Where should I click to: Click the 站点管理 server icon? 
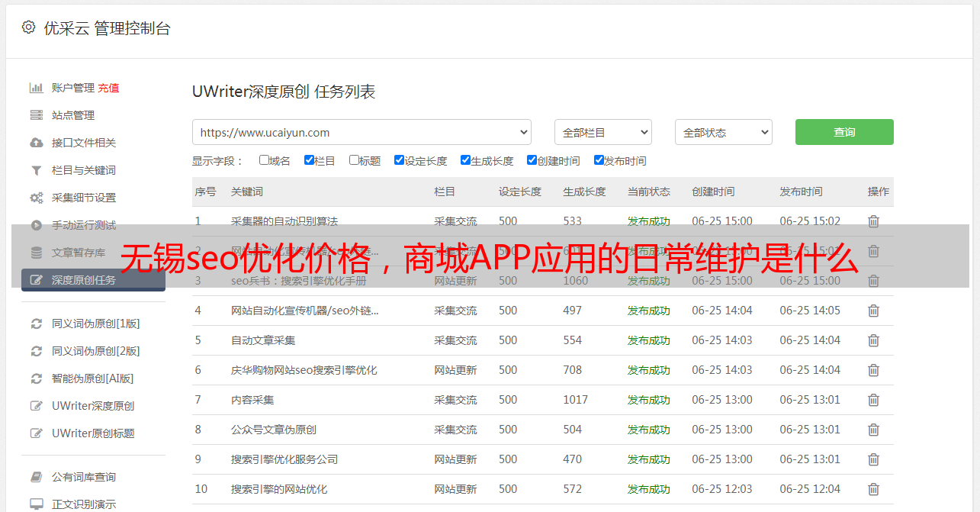click(36, 115)
